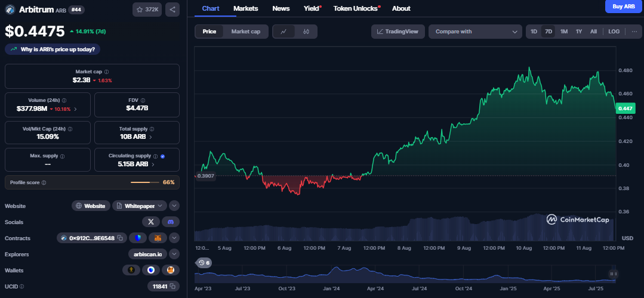
Task: Switch chart to Price view
Action: tap(209, 32)
